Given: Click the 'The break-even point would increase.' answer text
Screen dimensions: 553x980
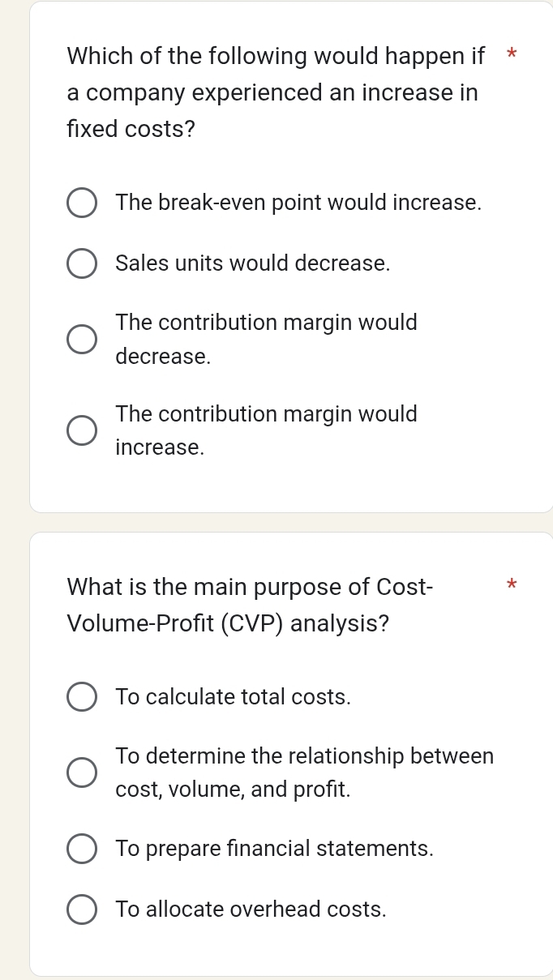Looking at the screenshot, I should click(298, 203).
